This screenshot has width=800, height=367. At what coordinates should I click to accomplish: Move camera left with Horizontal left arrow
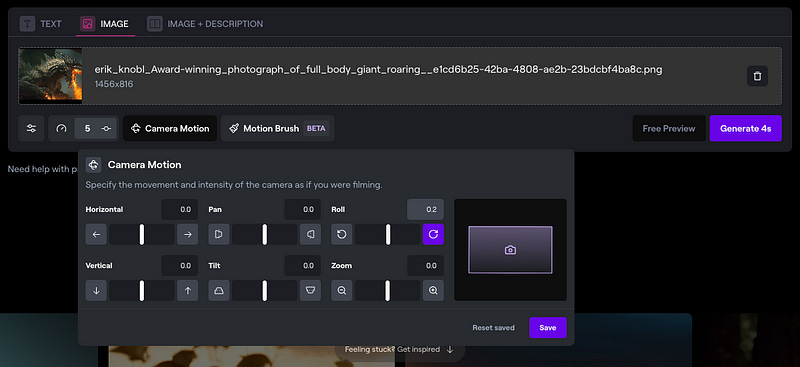click(96, 234)
